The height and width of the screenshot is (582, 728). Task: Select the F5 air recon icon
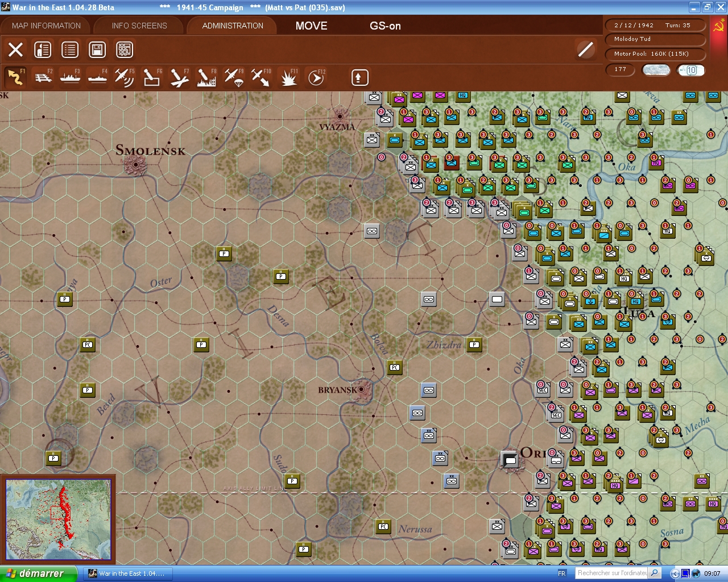coord(125,77)
